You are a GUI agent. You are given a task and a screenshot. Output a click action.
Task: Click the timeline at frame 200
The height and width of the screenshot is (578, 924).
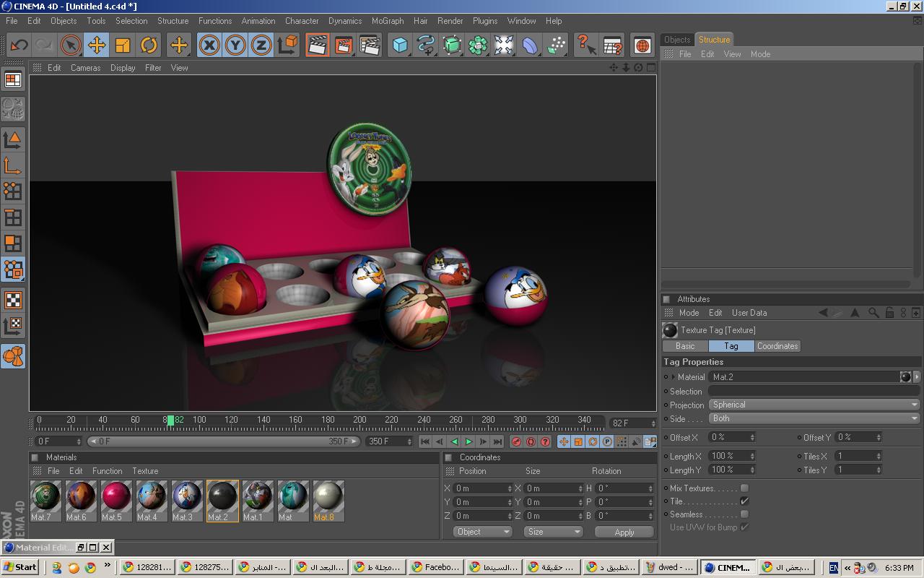(359, 422)
